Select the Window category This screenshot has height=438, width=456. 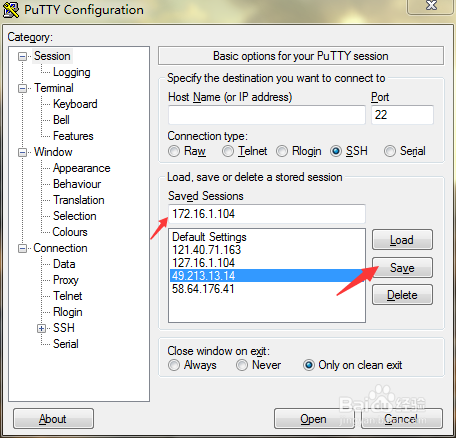tap(53, 152)
